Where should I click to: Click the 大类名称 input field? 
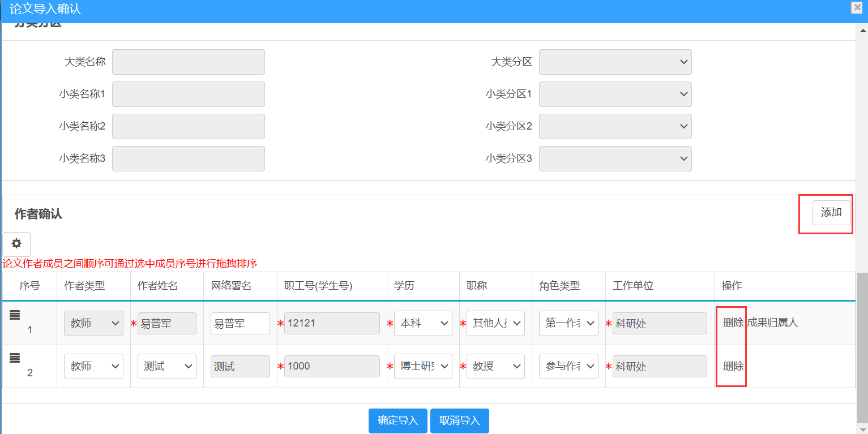tap(188, 62)
